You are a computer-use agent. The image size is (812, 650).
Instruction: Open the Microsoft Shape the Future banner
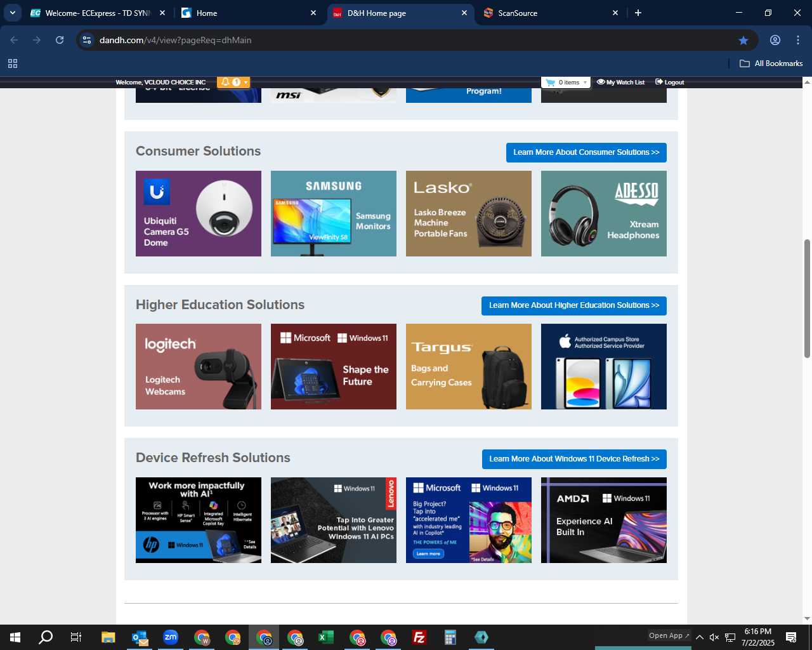click(x=334, y=366)
